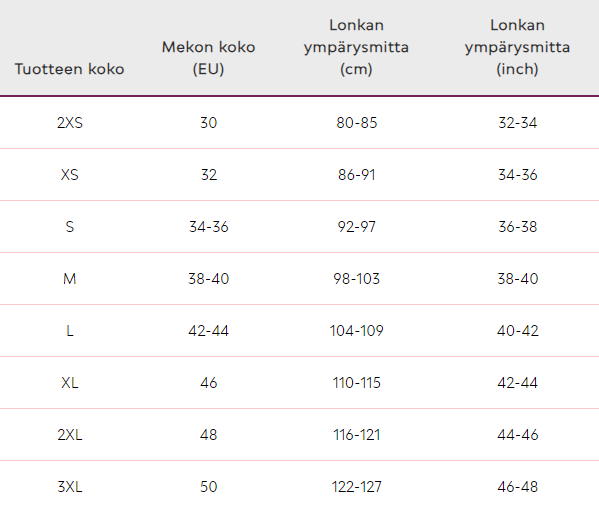Screen dimensions: 599x518
Task: Click the 34-36 EU dress size cell
Action: tap(208, 227)
